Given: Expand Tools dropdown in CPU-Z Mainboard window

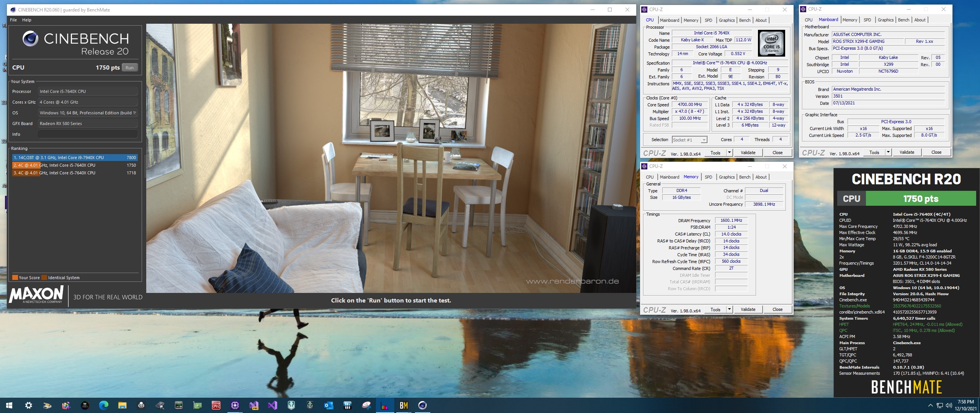Looking at the screenshot, I should click(x=888, y=152).
